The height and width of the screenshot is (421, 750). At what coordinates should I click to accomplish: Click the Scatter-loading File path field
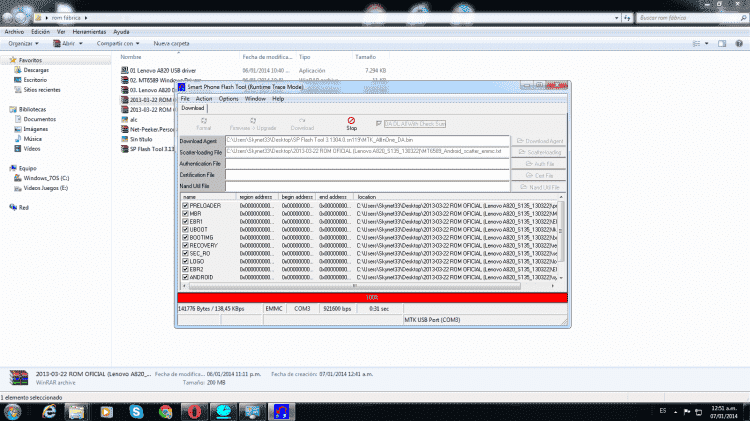(367, 152)
